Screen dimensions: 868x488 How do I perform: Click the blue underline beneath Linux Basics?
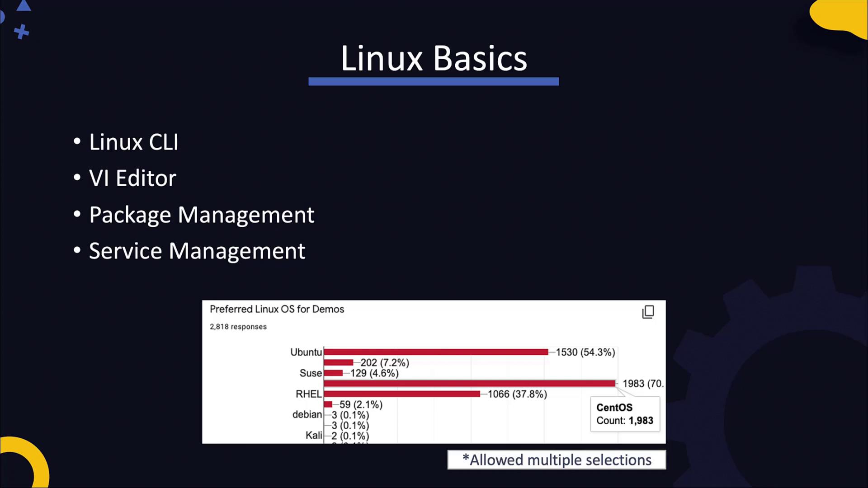pyautogui.click(x=434, y=82)
